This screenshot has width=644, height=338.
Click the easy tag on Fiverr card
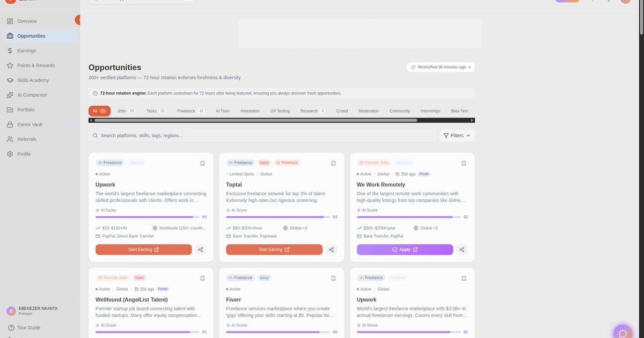click(265, 277)
